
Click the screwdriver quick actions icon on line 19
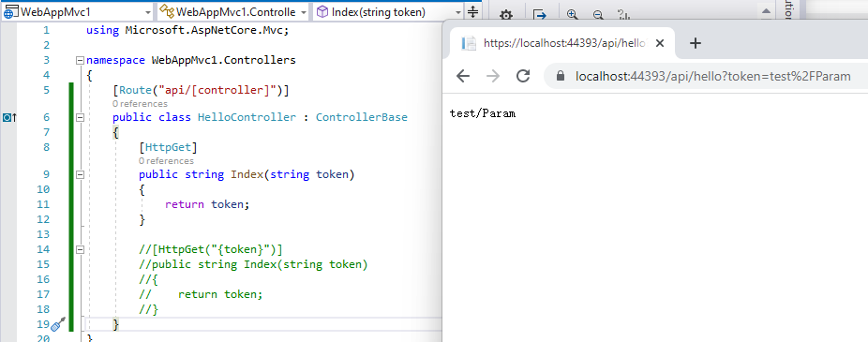tap(58, 325)
